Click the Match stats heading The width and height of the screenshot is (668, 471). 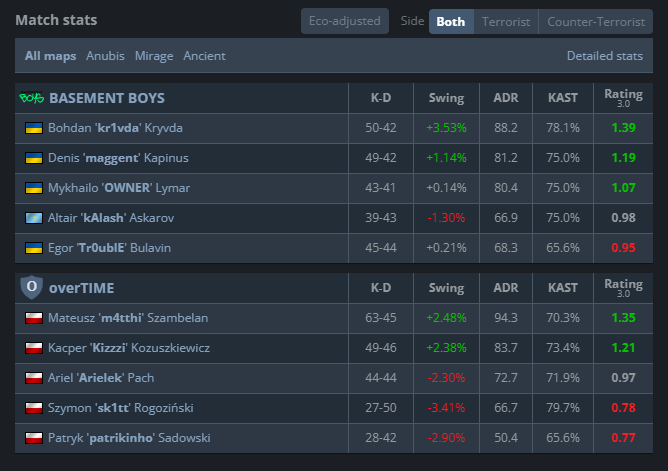pyautogui.click(x=56, y=20)
